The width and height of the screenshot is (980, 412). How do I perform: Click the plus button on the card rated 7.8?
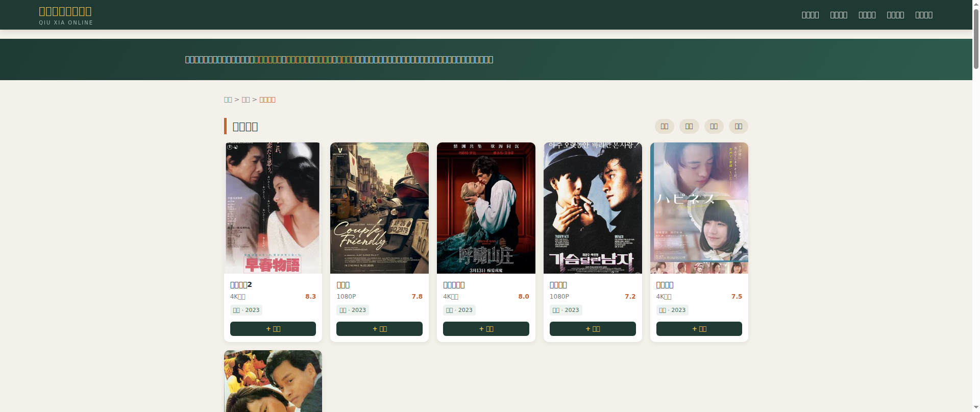379,329
